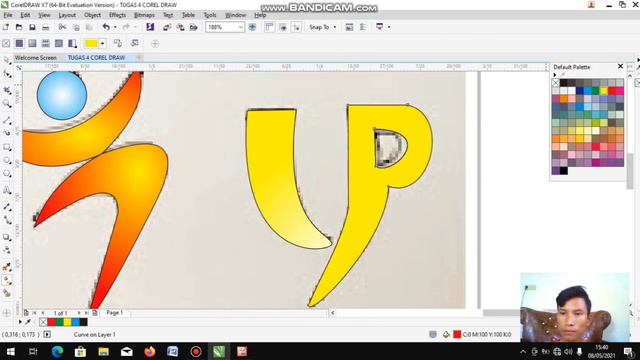Open the Bitmaps menu
640x360 pixels.
tap(144, 15)
